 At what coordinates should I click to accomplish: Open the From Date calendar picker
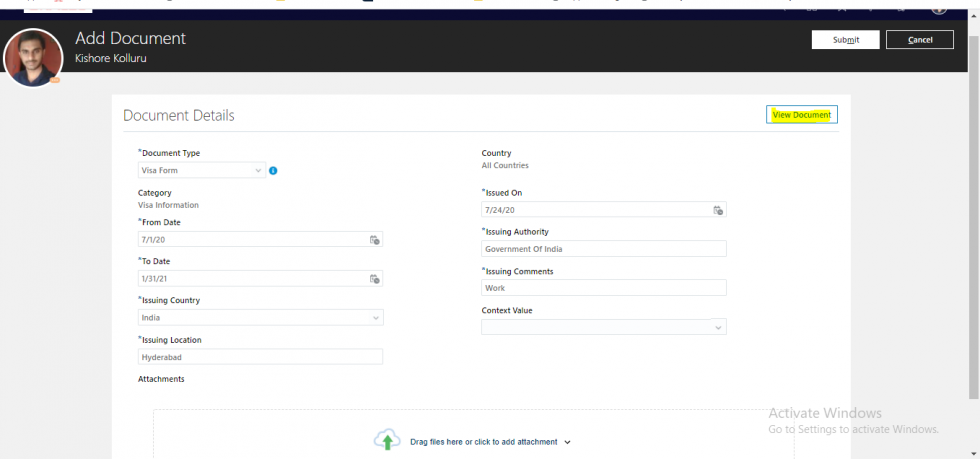point(374,240)
